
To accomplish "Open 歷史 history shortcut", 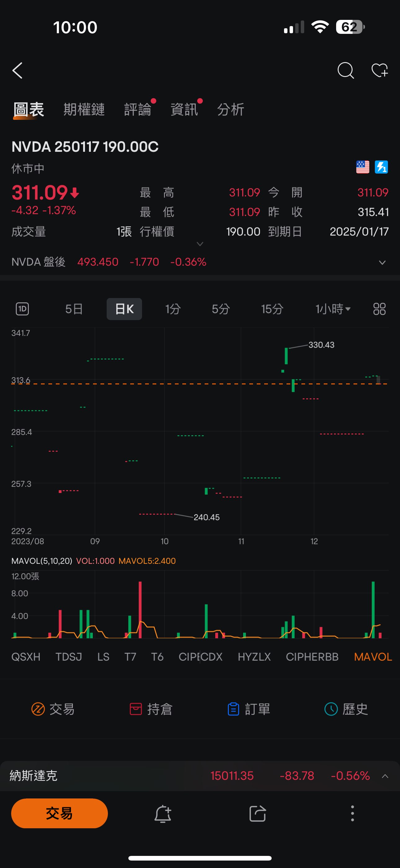I will click(x=346, y=709).
